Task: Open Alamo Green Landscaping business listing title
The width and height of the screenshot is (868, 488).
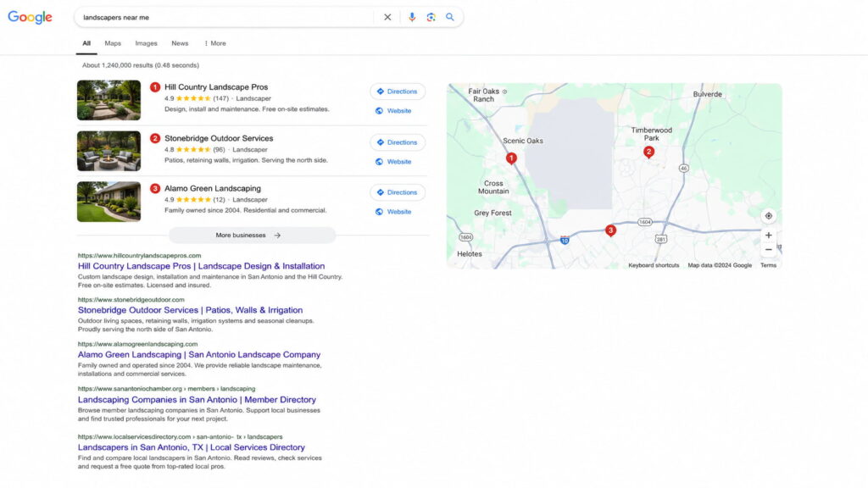Action: coord(213,188)
